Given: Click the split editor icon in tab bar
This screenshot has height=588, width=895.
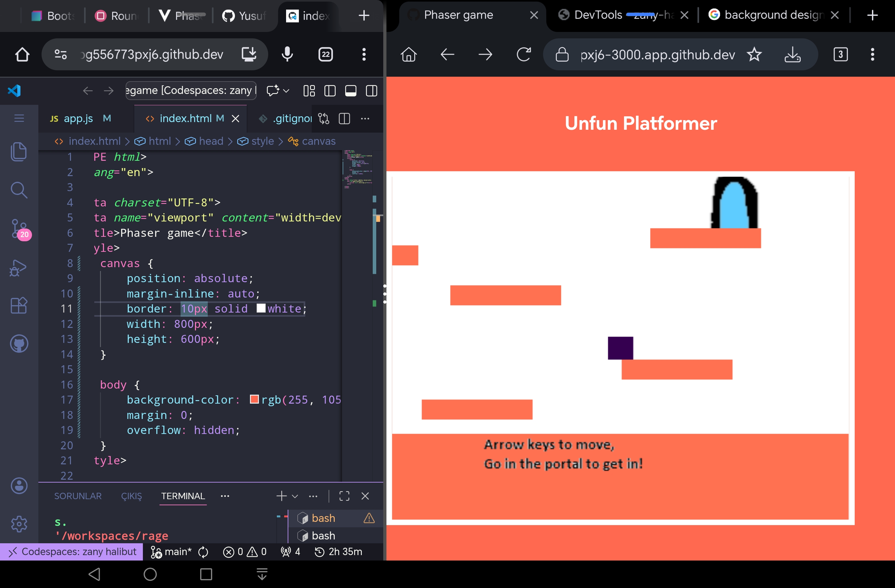Looking at the screenshot, I should tap(344, 119).
